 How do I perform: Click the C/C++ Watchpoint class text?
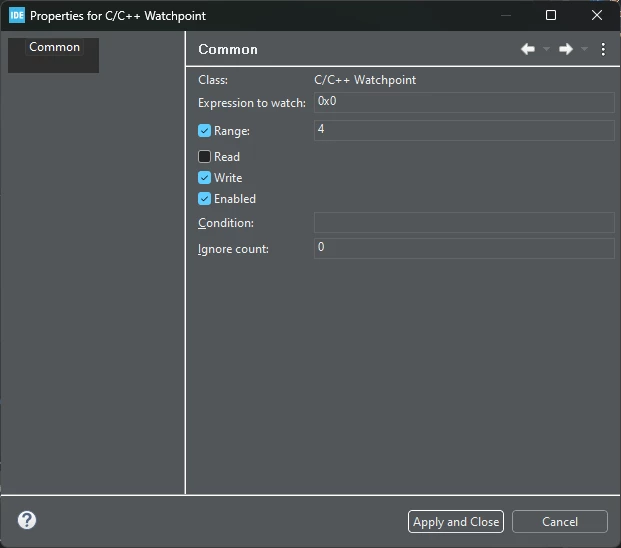[365, 80]
